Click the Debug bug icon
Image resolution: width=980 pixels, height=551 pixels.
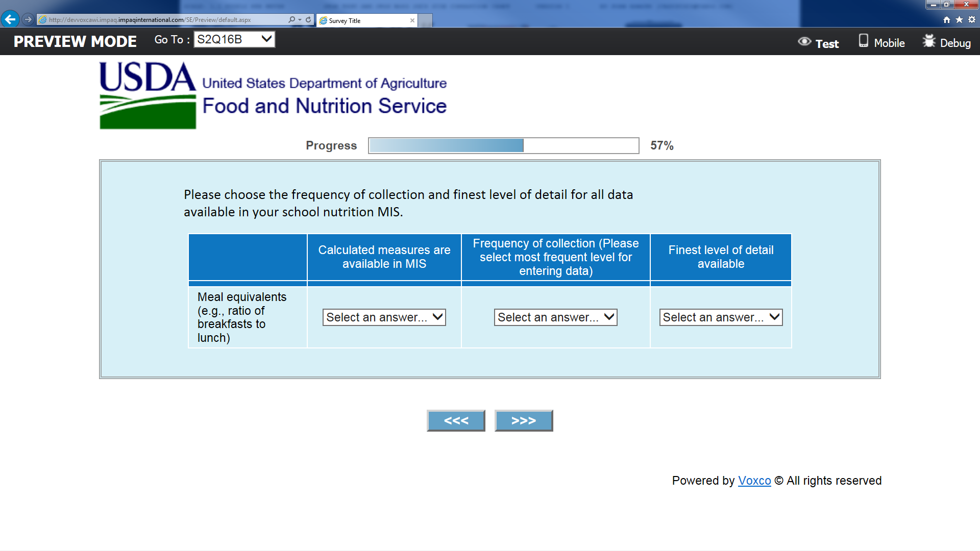929,41
